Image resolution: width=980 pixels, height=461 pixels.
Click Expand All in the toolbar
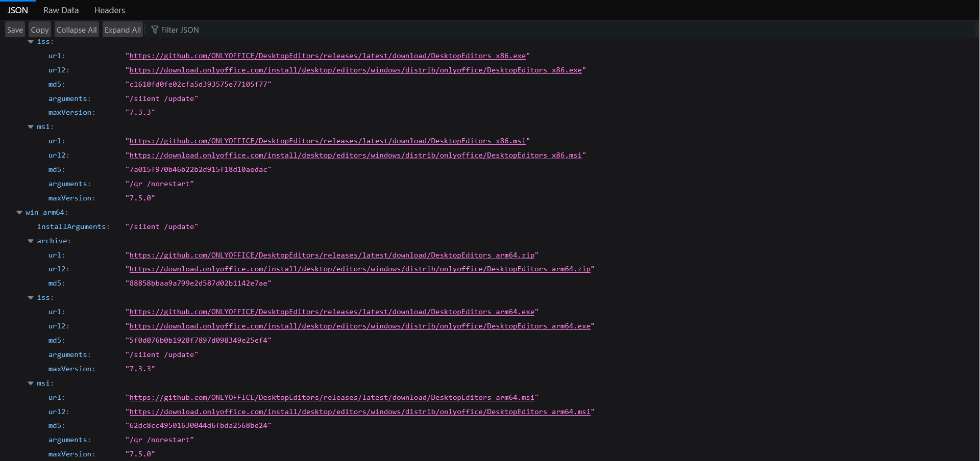coord(122,30)
